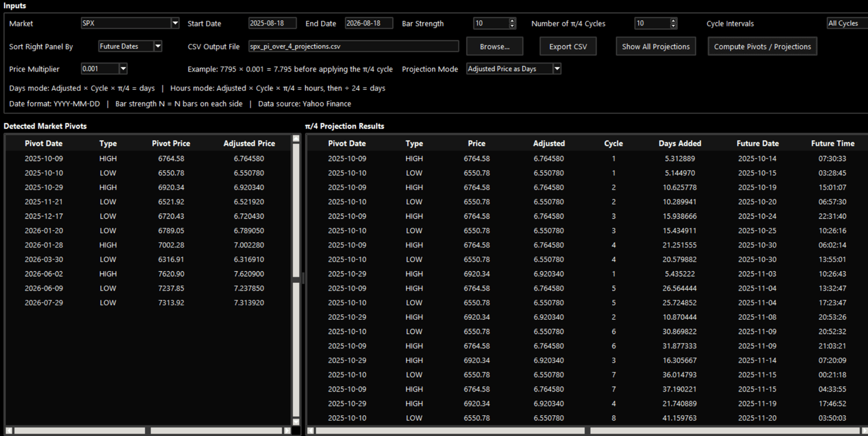The width and height of the screenshot is (868, 436).
Task: Click the Browse... button
Action: click(x=495, y=46)
